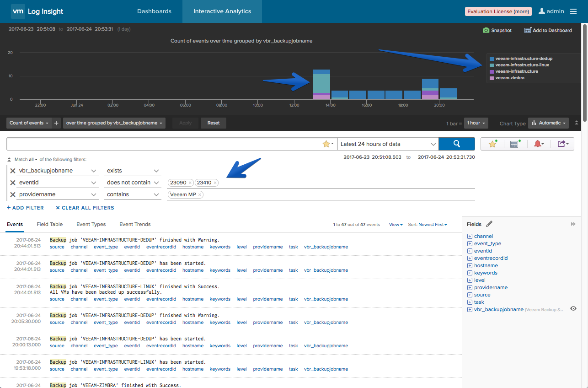The height and width of the screenshot is (388, 588).
Task: Select the Interactive Analytics tab
Action: [x=222, y=11]
